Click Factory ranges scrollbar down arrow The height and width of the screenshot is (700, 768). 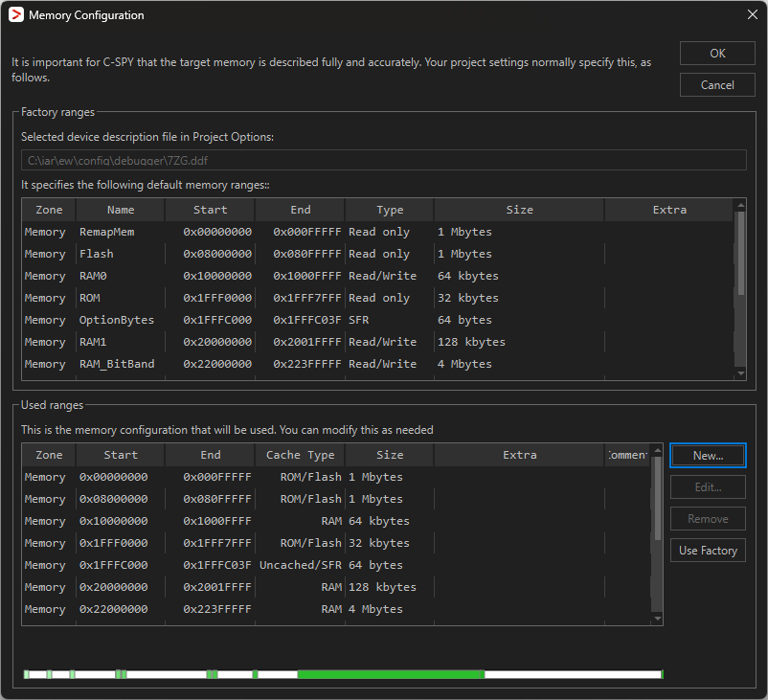pyautogui.click(x=740, y=373)
